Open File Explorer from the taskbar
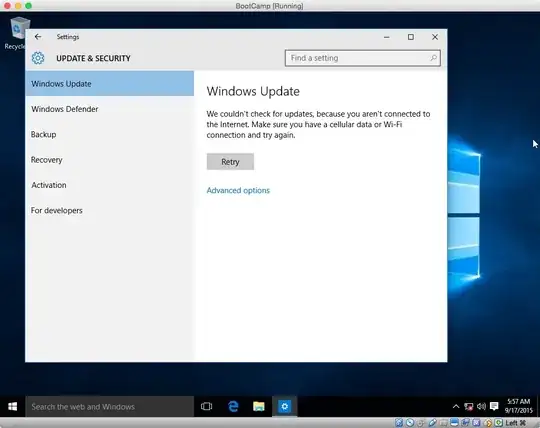Screen dimensions: 540x428 pyautogui.click(x=259, y=406)
